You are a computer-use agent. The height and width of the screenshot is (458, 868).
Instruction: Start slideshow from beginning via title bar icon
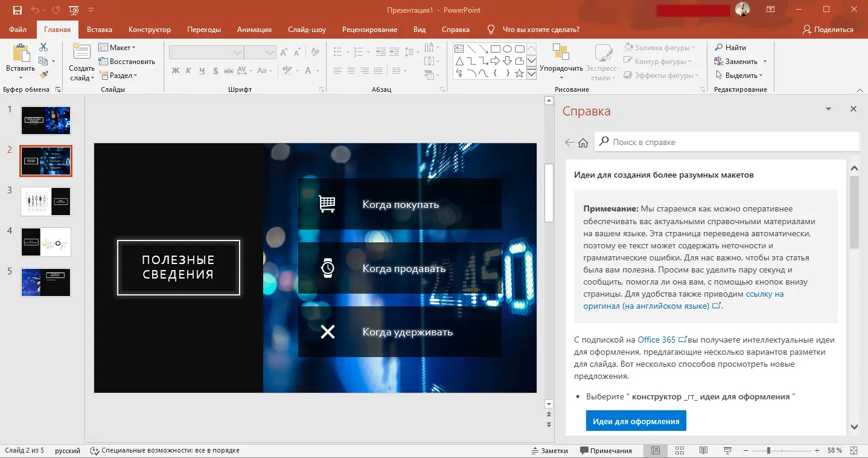(73, 10)
